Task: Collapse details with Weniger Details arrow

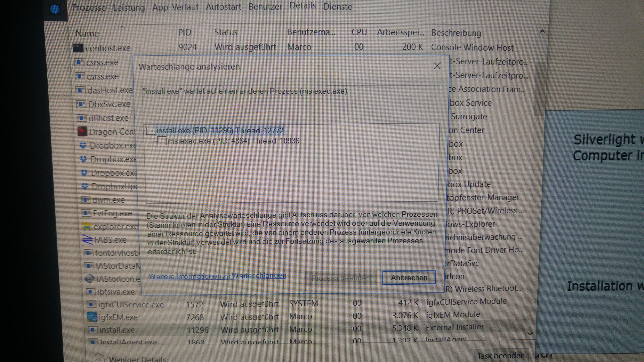Action: point(98,359)
